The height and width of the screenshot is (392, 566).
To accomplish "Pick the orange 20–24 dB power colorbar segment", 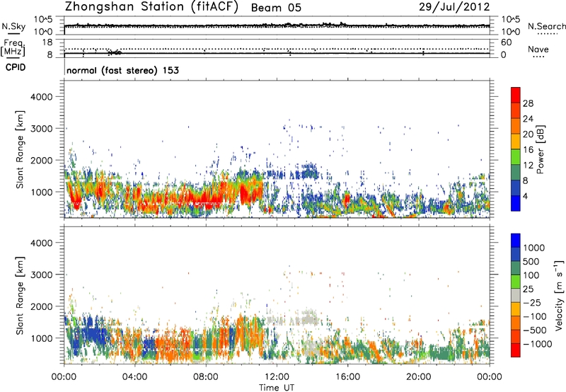I will (x=516, y=126).
